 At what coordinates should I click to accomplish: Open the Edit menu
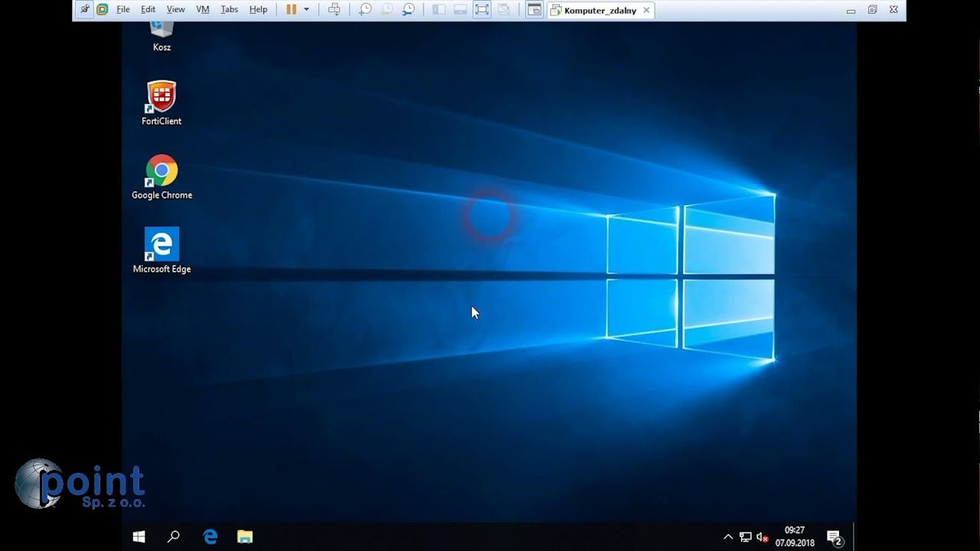(x=148, y=10)
